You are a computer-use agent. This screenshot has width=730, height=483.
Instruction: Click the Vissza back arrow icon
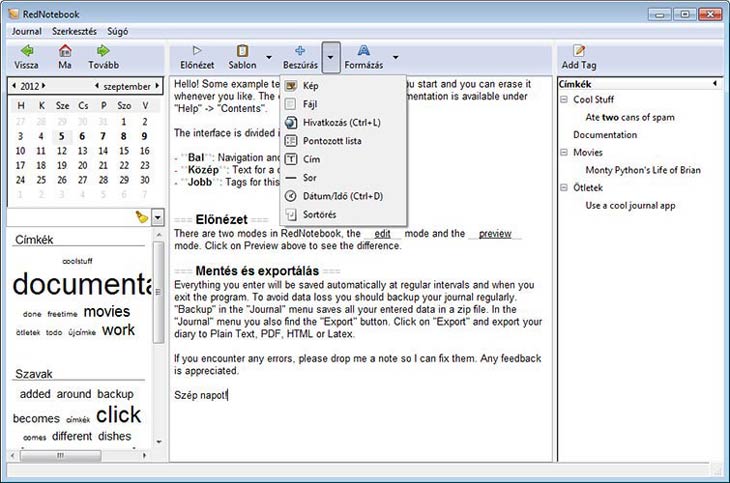[26, 51]
